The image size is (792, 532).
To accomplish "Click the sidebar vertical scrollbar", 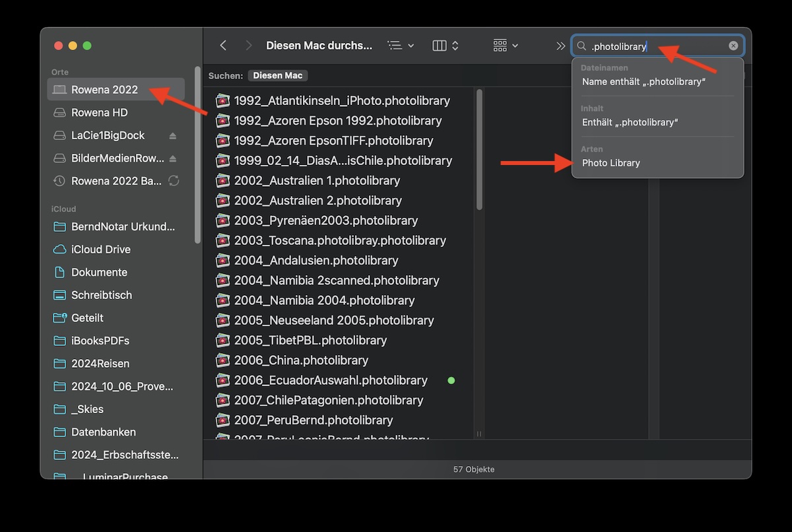I will click(x=197, y=155).
